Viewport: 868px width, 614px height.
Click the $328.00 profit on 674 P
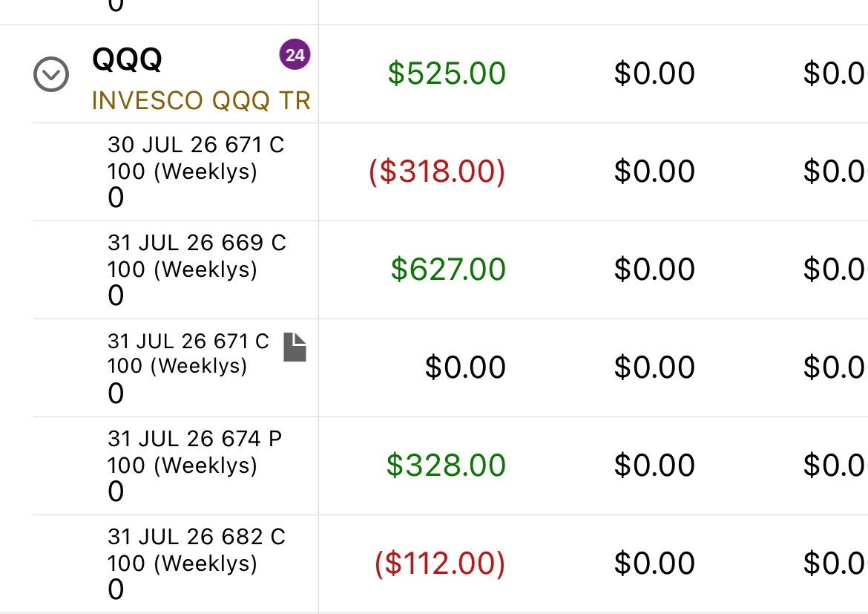(x=446, y=465)
